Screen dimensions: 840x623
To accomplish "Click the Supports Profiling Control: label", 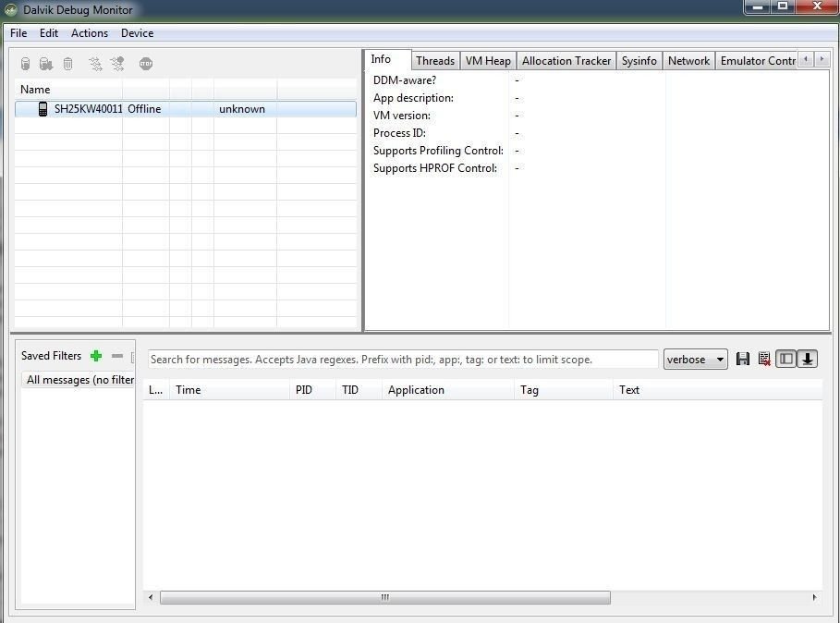I will 438,151.
